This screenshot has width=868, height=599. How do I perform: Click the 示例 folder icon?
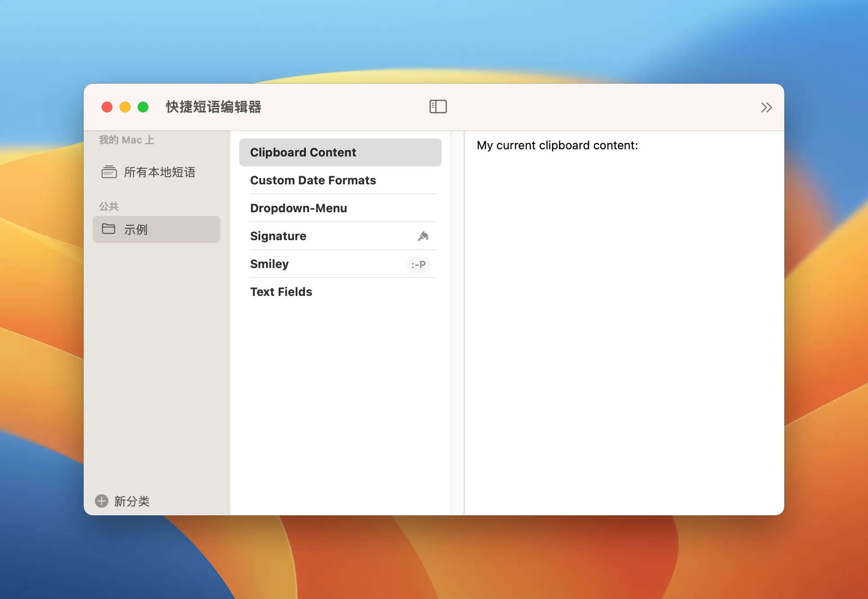pos(109,229)
